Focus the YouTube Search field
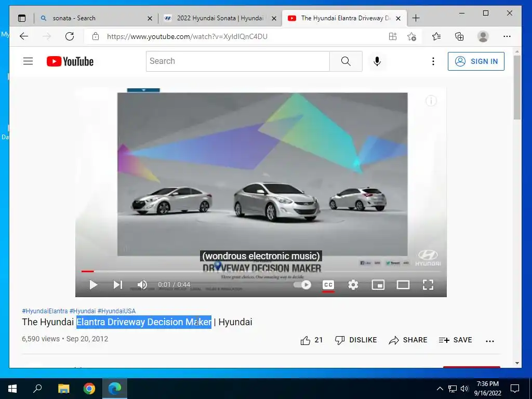 pyautogui.click(x=238, y=61)
